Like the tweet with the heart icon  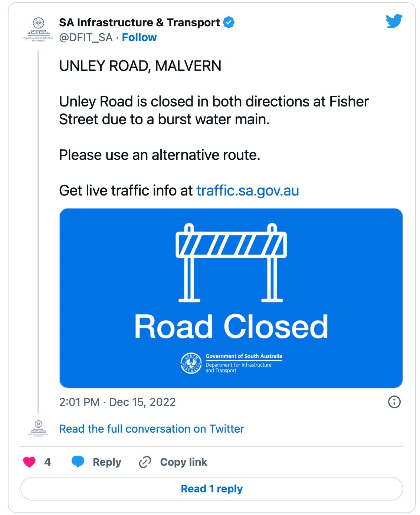click(29, 462)
